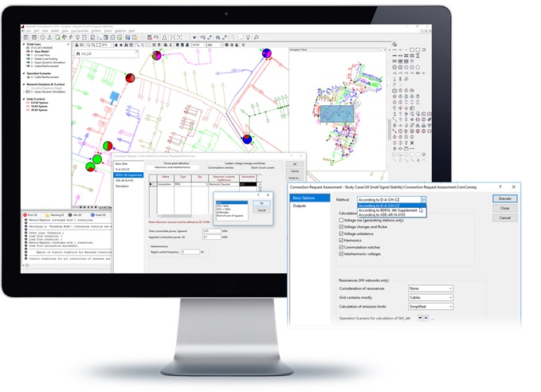Click the lightbulb icon in the main toolbar
Image resolution: width=541 pixels, height=392 pixels.
click(x=248, y=37)
